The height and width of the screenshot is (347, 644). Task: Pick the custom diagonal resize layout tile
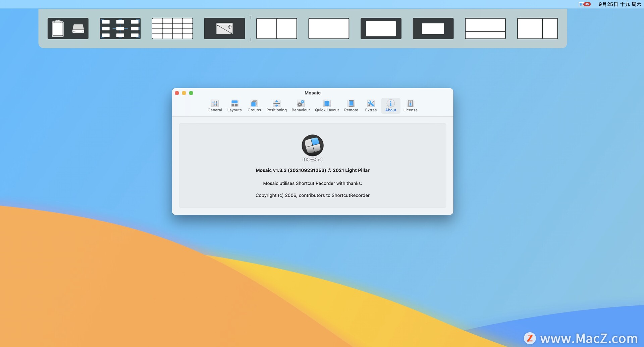(224, 28)
